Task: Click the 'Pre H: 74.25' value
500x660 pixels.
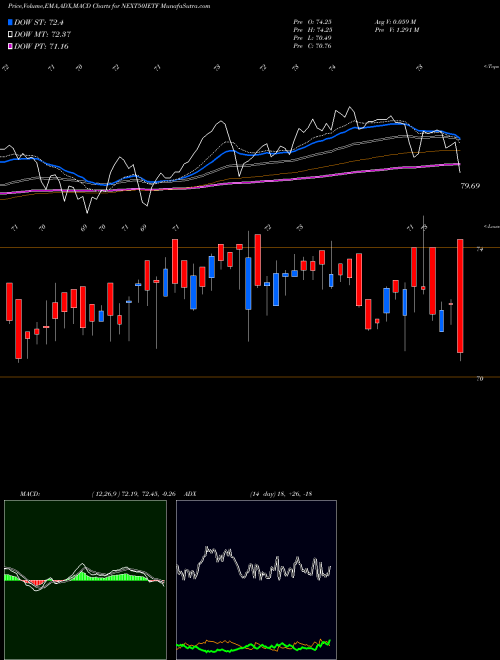Action: [x=312, y=30]
